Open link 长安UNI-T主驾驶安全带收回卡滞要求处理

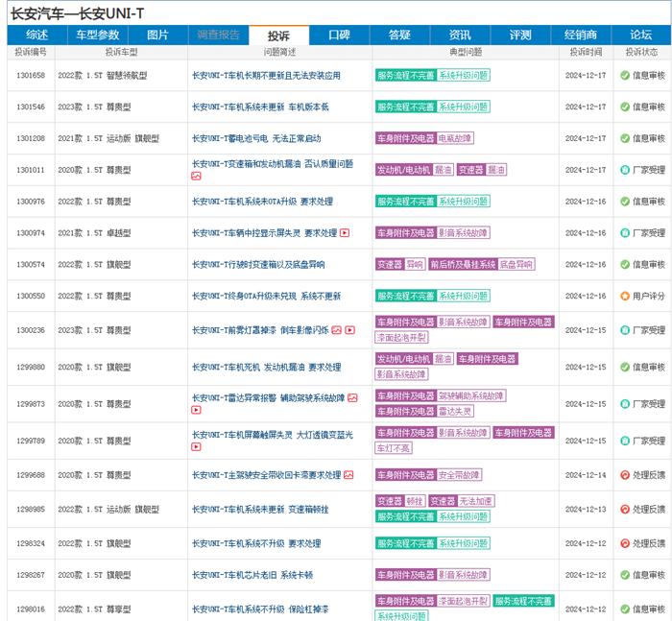[x=266, y=475]
